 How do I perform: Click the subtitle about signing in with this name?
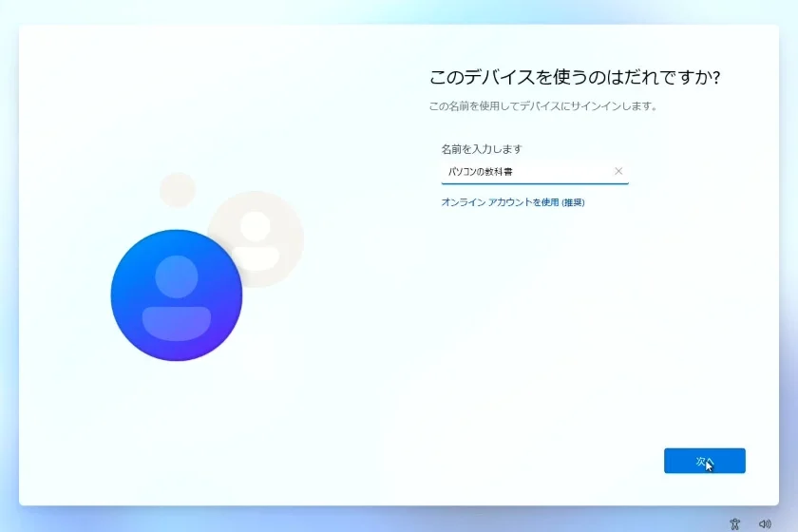[543, 106]
